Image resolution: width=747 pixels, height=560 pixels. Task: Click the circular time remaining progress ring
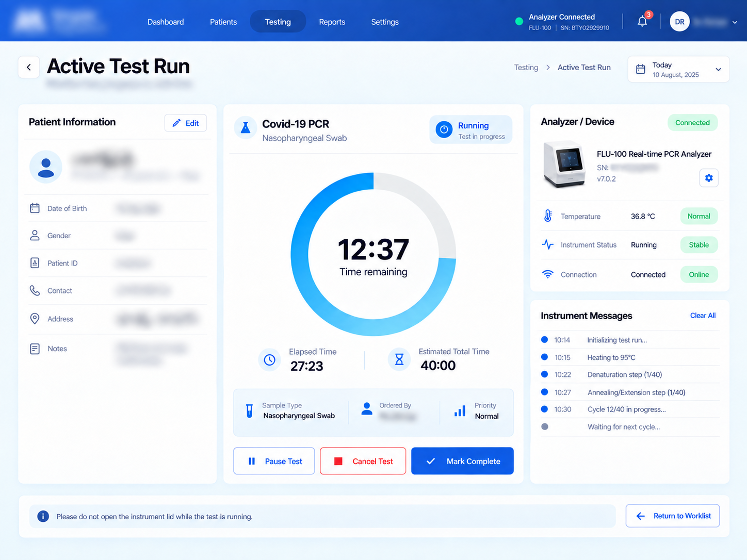373,255
